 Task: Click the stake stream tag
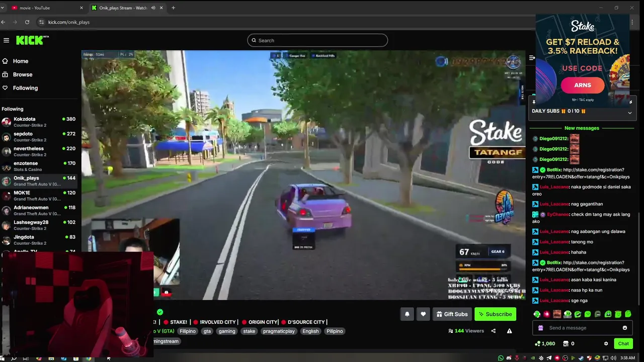tap(249, 331)
